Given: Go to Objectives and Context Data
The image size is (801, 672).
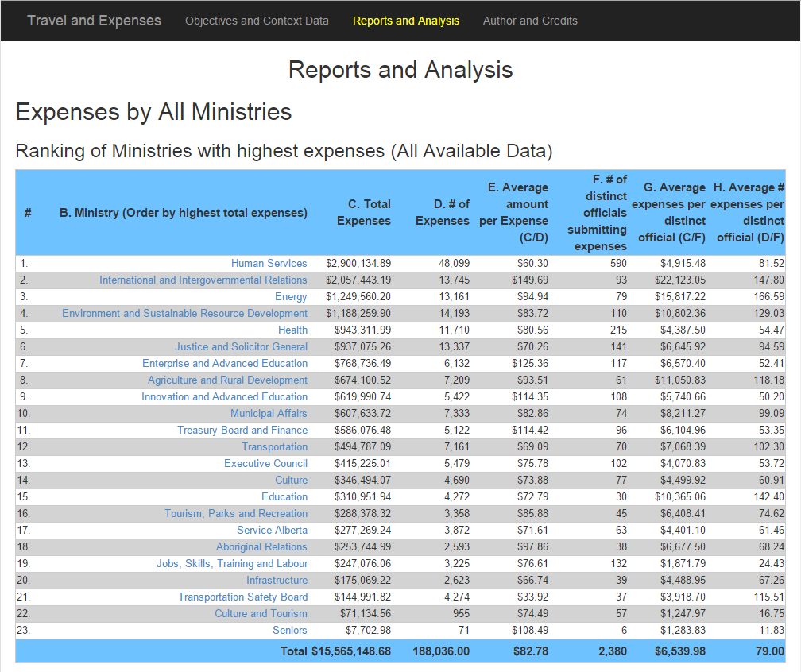Looking at the screenshot, I should coord(257,21).
